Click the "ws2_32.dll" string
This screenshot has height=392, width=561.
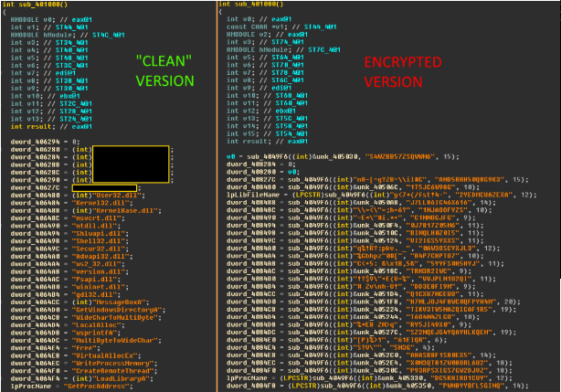98,264
